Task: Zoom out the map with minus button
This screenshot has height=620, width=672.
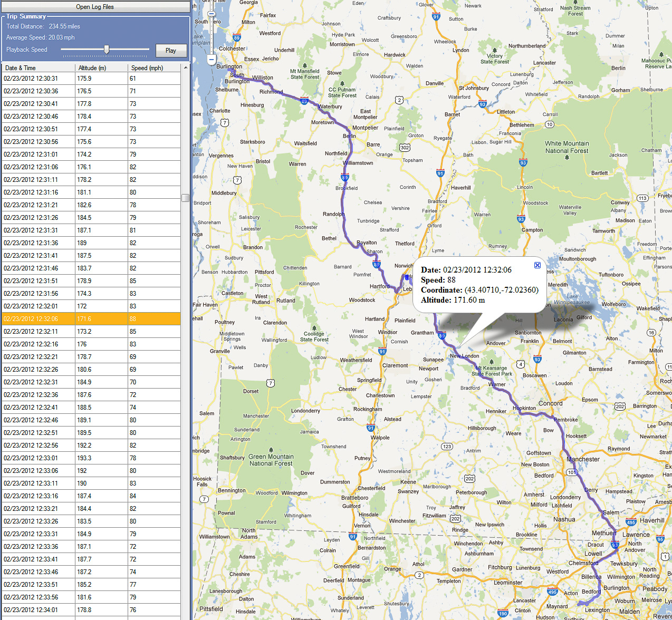Action: (212, 60)
